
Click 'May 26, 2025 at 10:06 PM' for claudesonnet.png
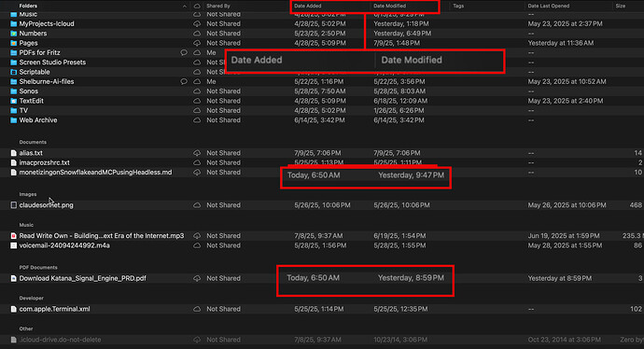tap(567, 205)
